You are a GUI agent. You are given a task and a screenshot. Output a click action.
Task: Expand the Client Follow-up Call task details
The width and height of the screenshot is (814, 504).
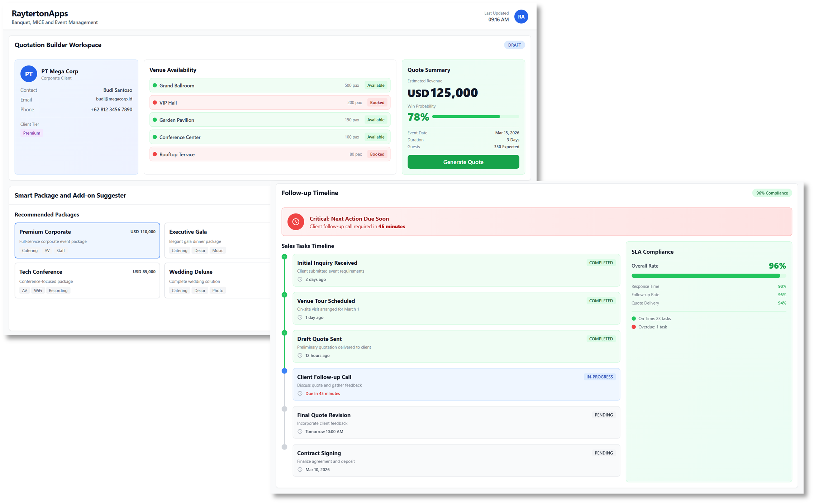455,384
